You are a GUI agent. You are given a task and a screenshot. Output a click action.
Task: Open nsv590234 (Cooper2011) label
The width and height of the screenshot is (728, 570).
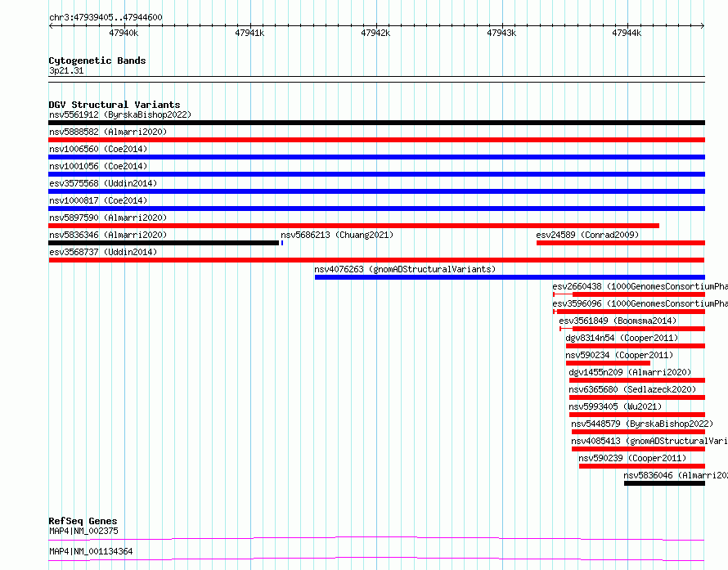(619, 355)
